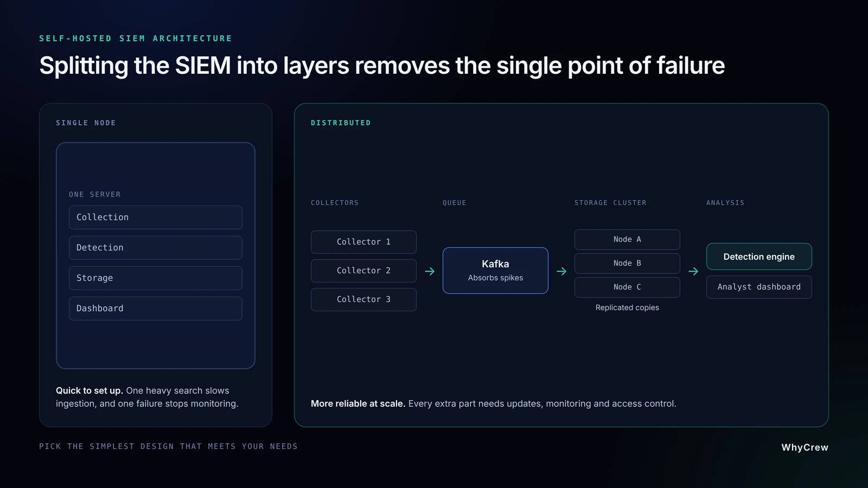Select the Kafka queue box

coord(495,271)
